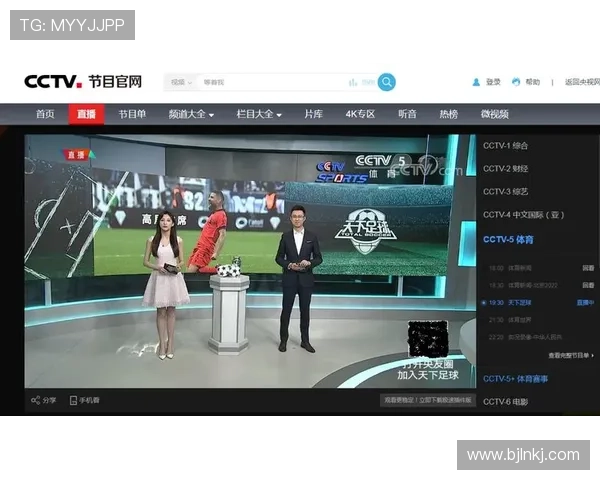600x480 pixels.
Task: Expand the 频道大全 dropdown menu
Action: pos(190,114)
